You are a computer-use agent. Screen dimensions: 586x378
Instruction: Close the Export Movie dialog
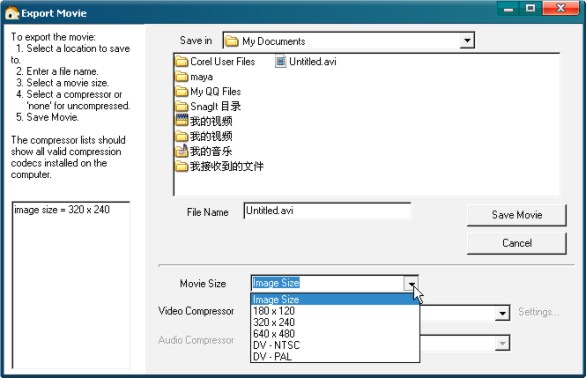click(x=561, y=9)
